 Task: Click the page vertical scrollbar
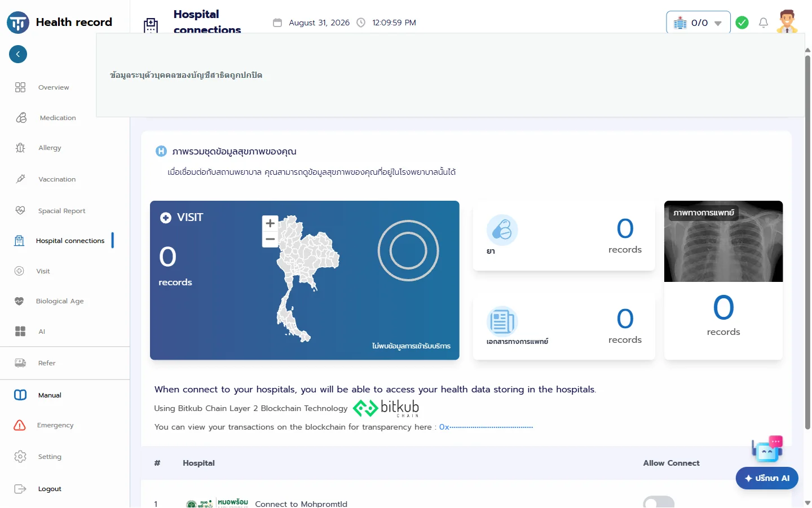[807, 242]
